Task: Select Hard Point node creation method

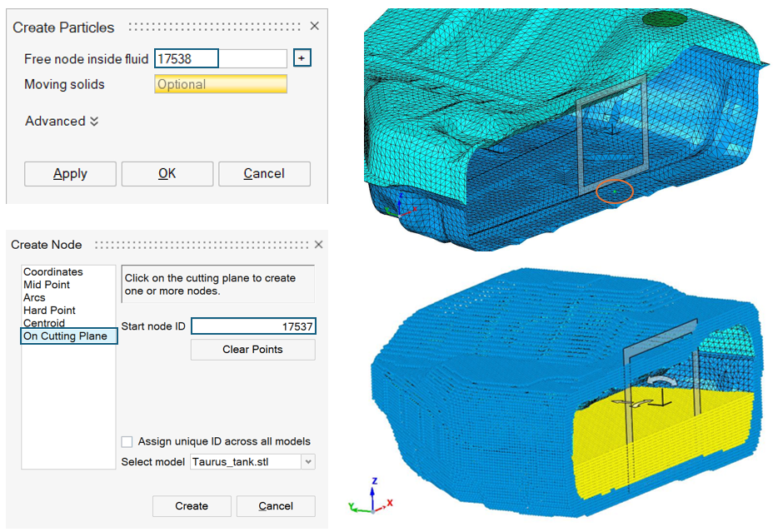Action: [49, 311]
